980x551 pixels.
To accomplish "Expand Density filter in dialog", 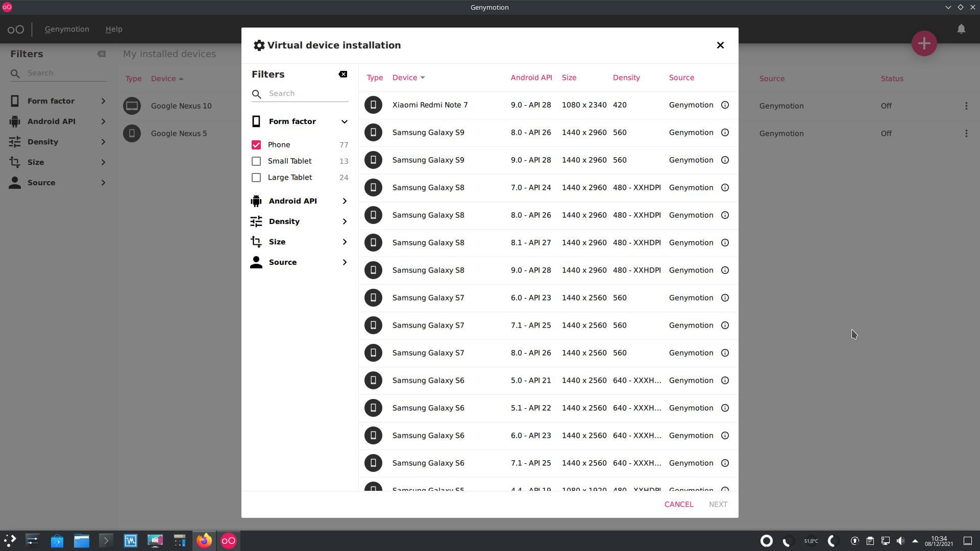I will click(x=345, y=221).
